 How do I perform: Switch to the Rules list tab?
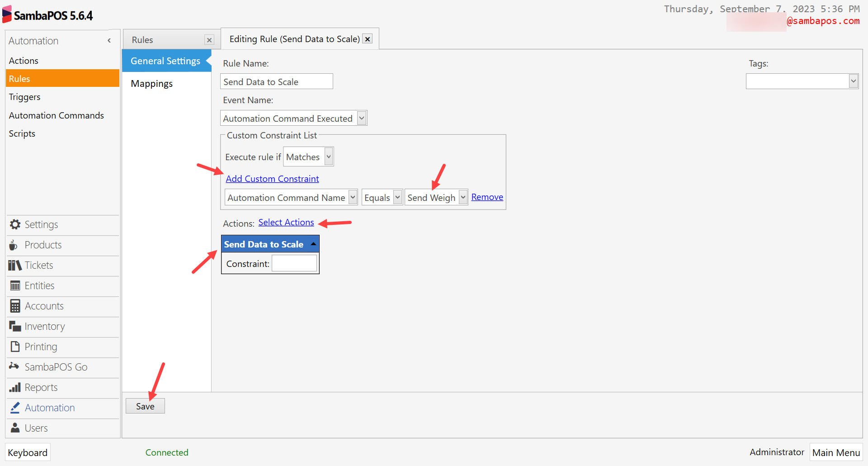click(x=142, y=40)
